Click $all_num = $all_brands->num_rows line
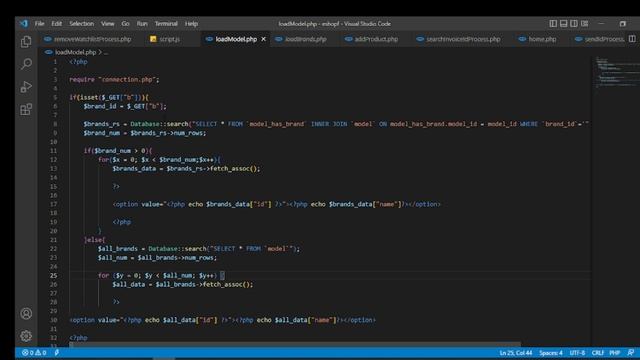Image resolution: width=640 pixels, height=360 pixels. [x=157, y=258]
